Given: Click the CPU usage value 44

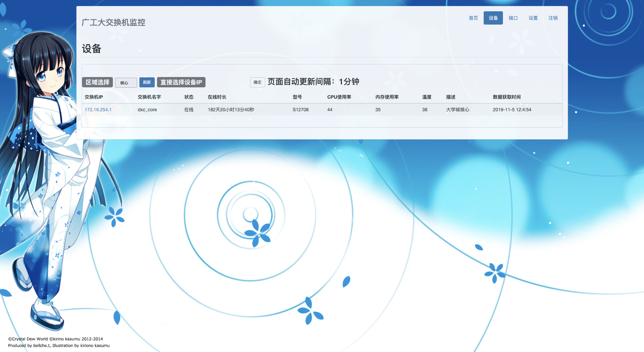Looking at the screenshot, I should [x=330, y=110].
